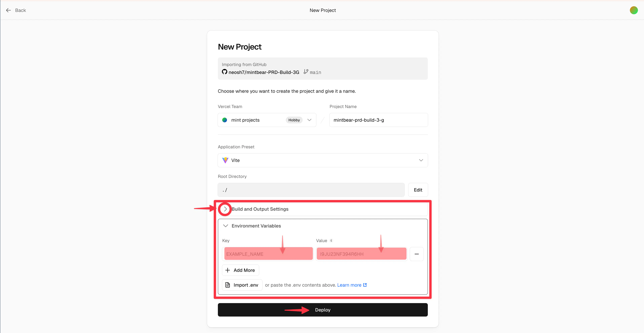
Task: Focus the environment variable Value input
Action: (x=362, y=254)
